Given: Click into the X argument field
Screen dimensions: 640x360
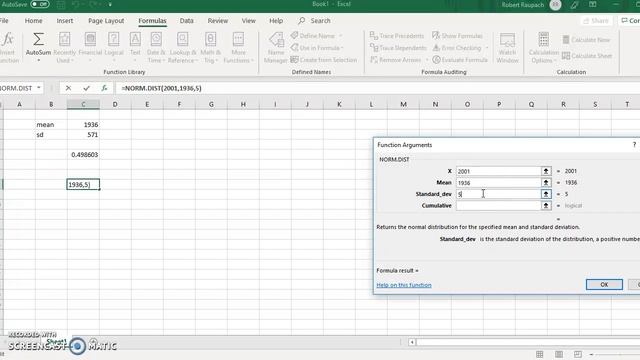Looking at the screenshot, I should pyautogui.click(x=498, y=171).
